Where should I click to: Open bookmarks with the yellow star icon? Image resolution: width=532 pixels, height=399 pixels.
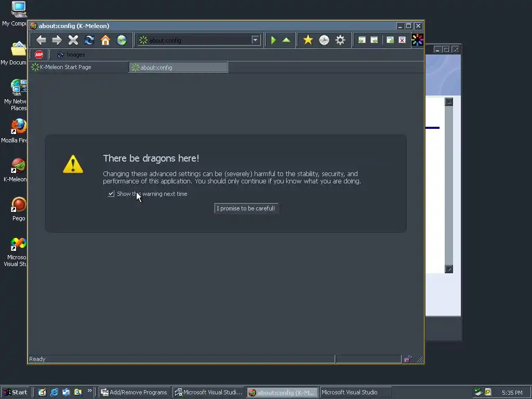[x=308, y=40]
